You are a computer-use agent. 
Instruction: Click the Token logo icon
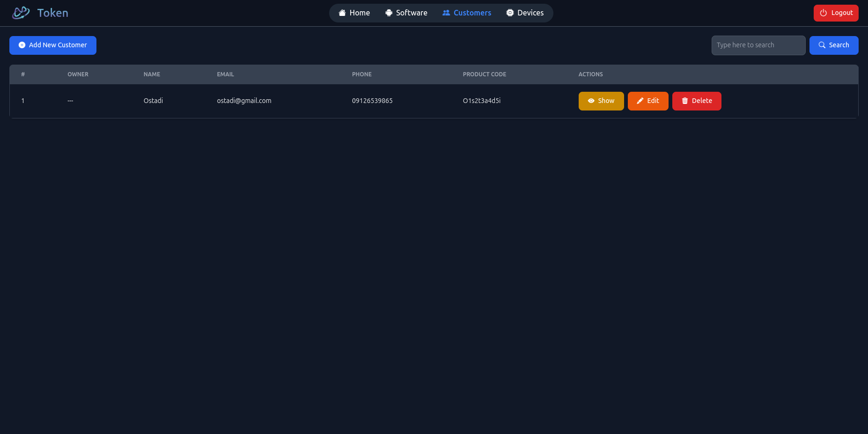[x=21, y=13]
